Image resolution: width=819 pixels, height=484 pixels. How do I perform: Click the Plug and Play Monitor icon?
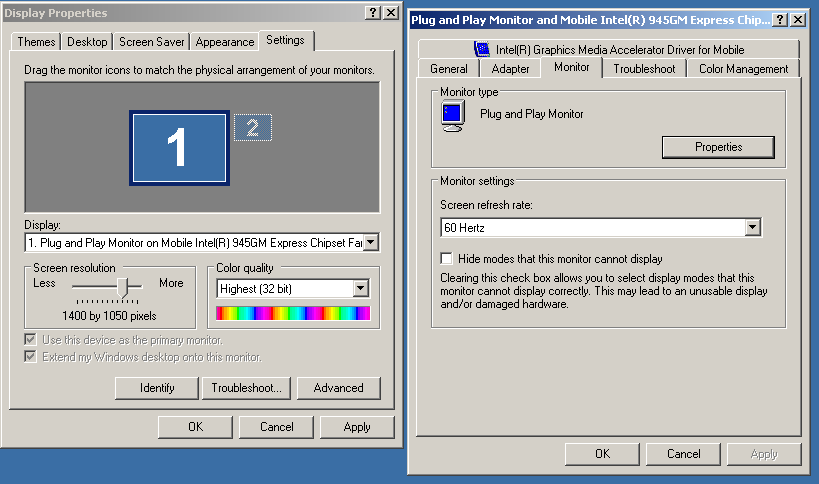pyautogui.click(x=452, y=116)
